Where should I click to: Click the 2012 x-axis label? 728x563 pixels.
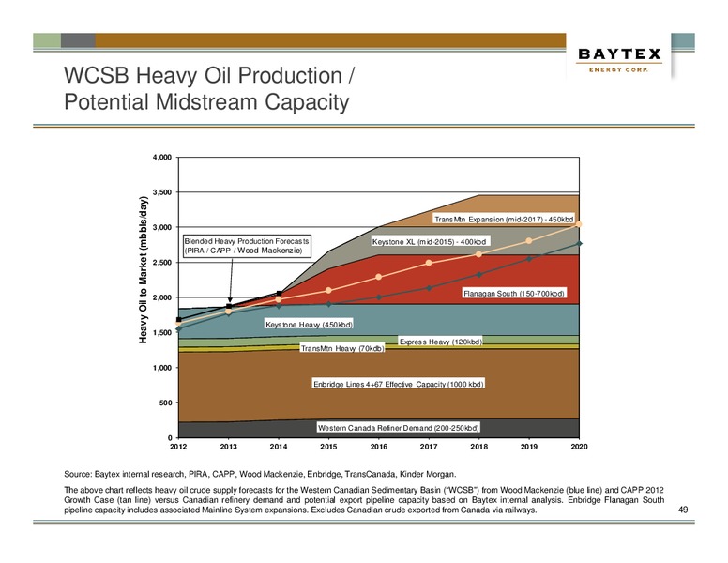(x=178, y=447)
